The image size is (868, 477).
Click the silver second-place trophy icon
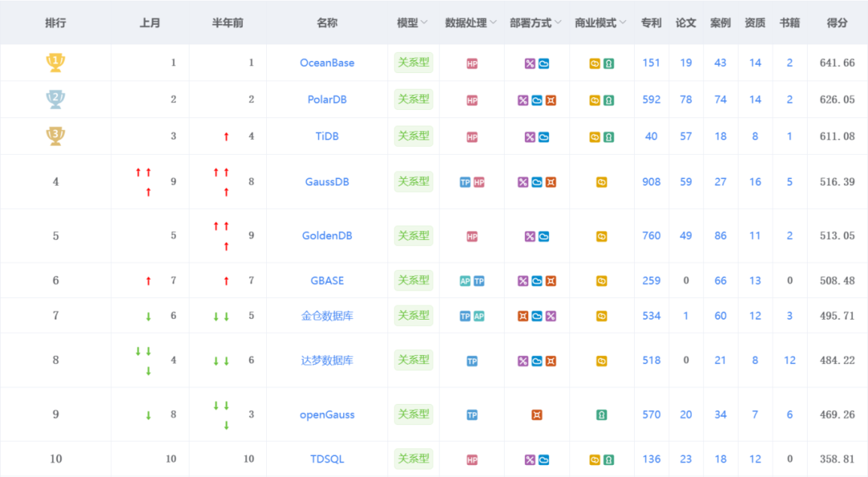[55, 99]
